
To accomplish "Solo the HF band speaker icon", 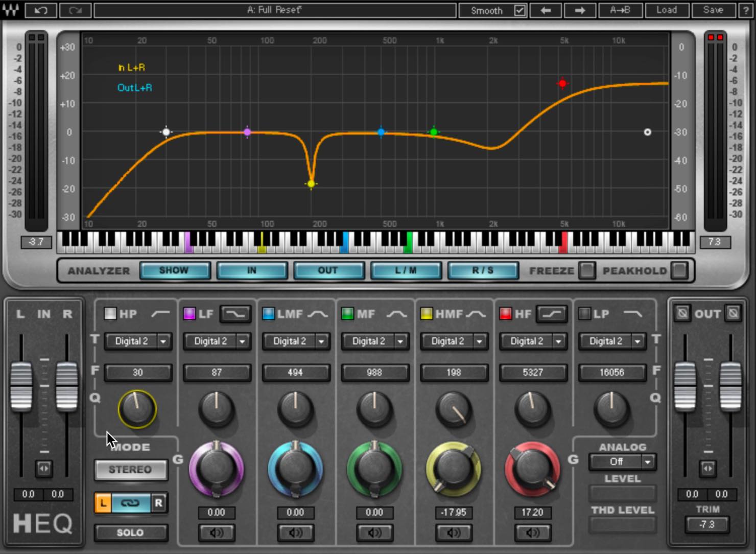I will point(533,533).
